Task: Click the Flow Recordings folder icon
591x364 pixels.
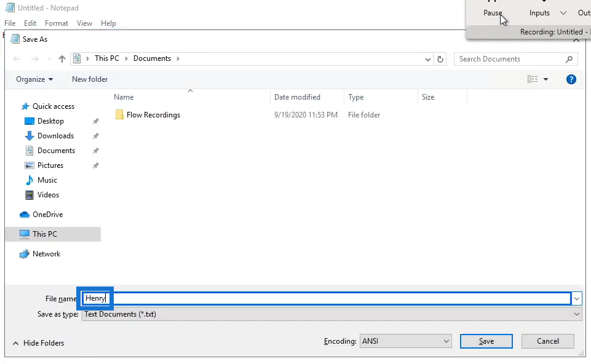Action: (x=119, y=114)
